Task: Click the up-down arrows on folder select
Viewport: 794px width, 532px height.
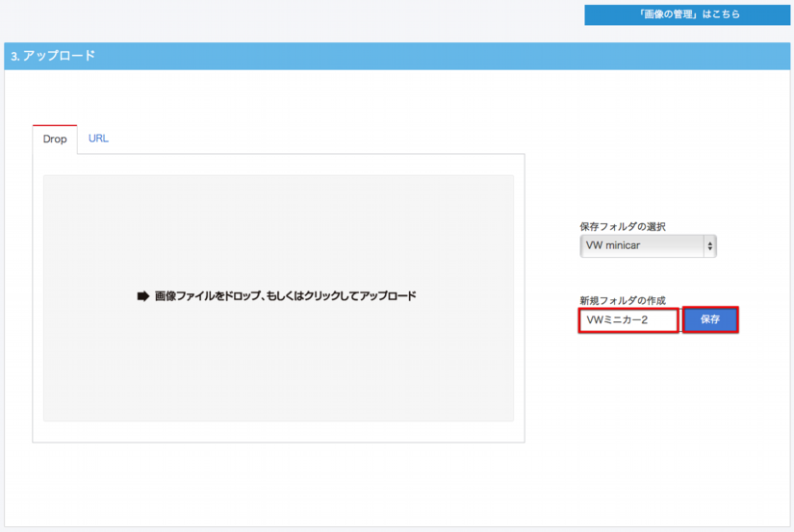Action: (710, 246)
